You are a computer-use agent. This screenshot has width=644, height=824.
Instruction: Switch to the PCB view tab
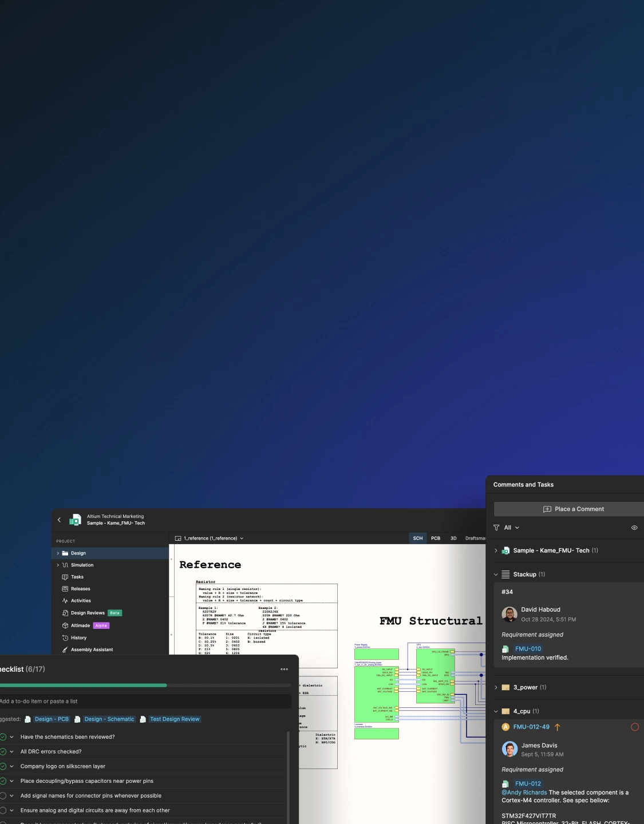click(x=436, y=538)
